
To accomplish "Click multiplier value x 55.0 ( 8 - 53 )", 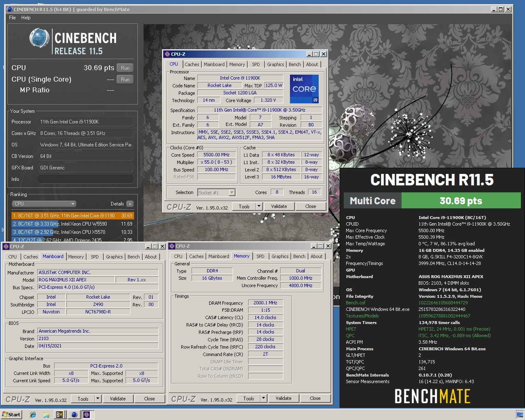I will pos(217,162).
